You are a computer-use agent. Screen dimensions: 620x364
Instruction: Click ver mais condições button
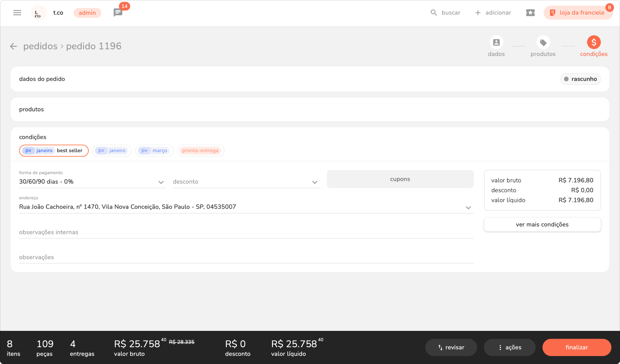(542, 225)
